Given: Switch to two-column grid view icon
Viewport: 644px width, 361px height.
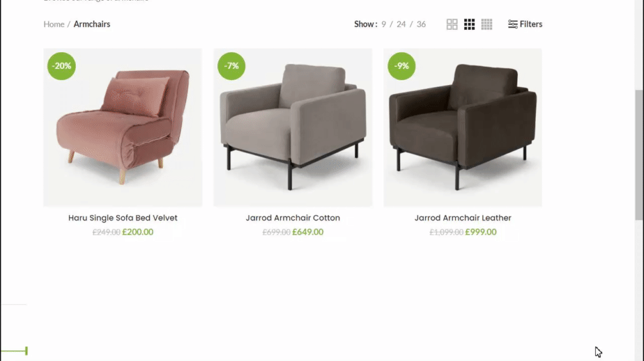Looking at the screenshot, I should (x=452, y=24).
